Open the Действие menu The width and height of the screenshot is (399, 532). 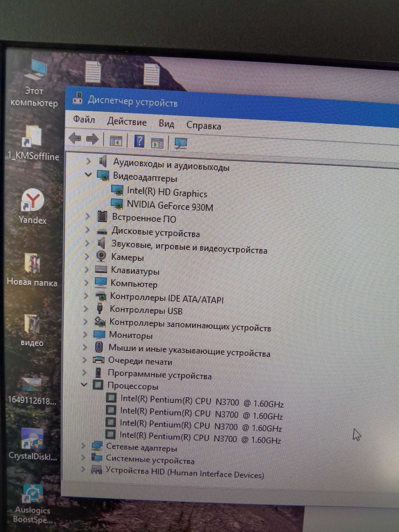(127, 122)
